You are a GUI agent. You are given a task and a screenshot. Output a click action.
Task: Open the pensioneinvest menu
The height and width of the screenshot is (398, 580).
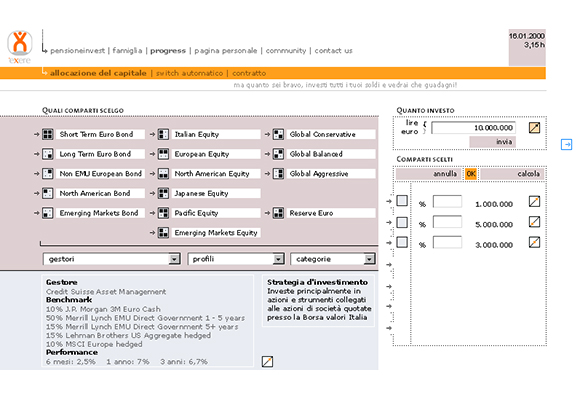pos(77,51)
